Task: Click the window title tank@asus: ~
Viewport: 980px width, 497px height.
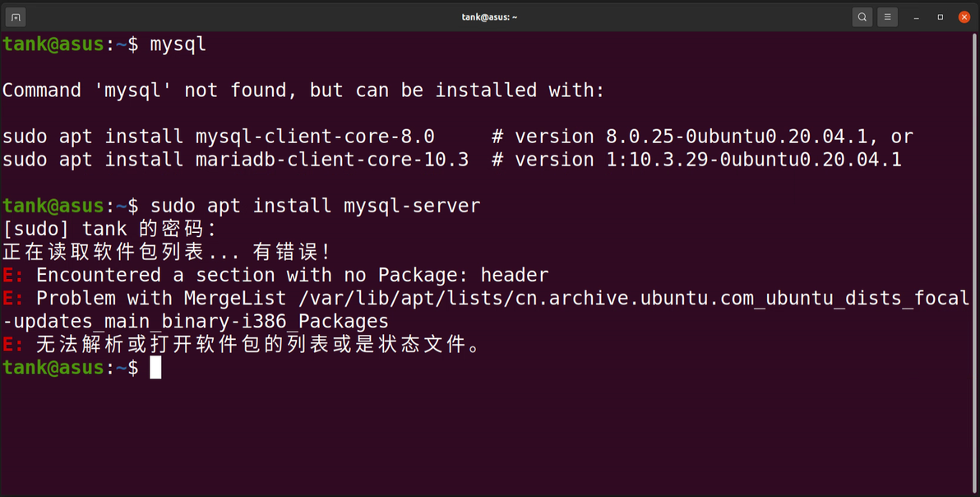Action: (x=489, y=17)
